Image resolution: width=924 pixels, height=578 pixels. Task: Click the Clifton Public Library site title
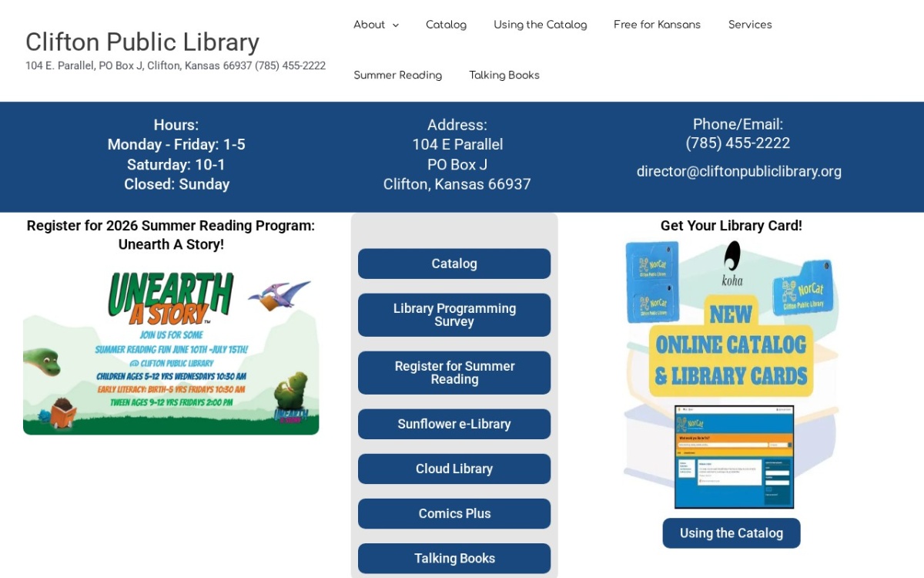[x=142, y=42]
